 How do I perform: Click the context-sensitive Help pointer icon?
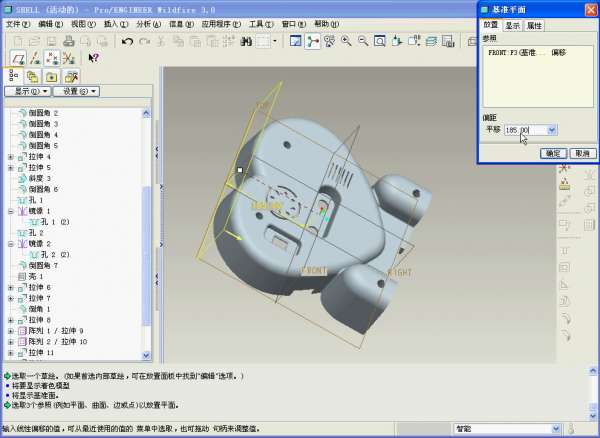coord(93,58)
